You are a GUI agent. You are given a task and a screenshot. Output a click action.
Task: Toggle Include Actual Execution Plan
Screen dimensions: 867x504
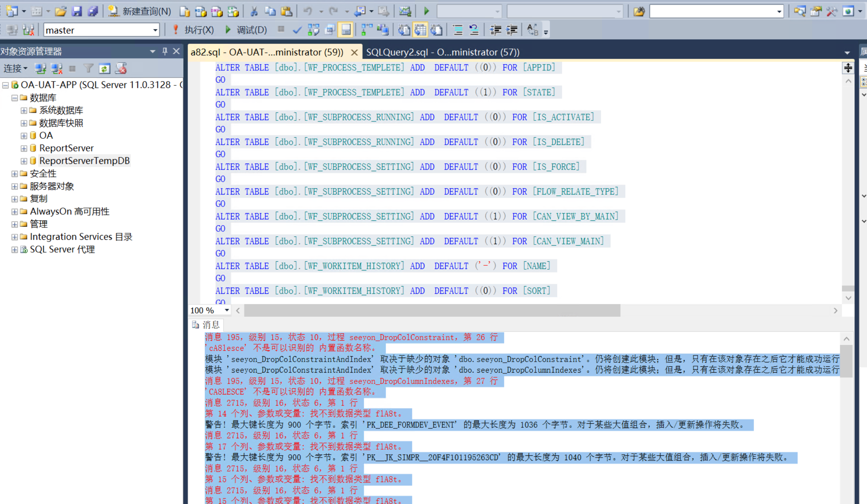point(367,30)
